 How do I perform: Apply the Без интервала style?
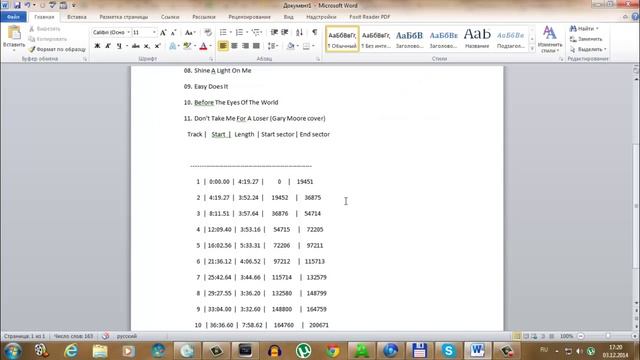(376, 39)
